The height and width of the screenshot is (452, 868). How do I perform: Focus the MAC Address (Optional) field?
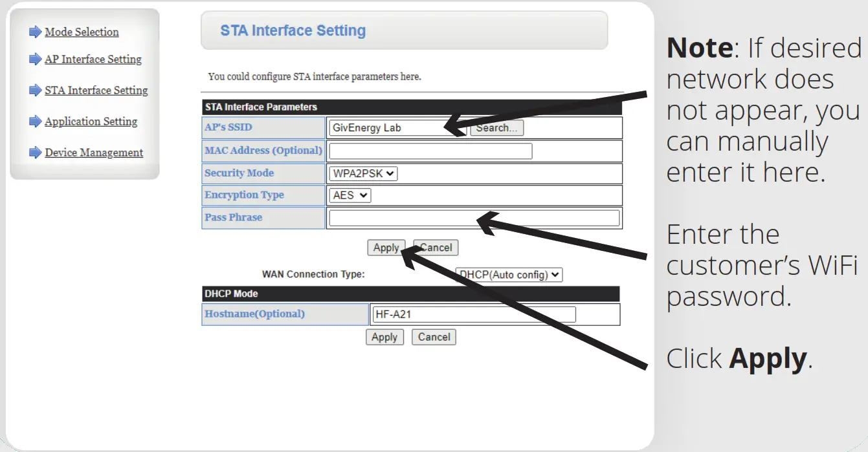click(x=430, y=151)
